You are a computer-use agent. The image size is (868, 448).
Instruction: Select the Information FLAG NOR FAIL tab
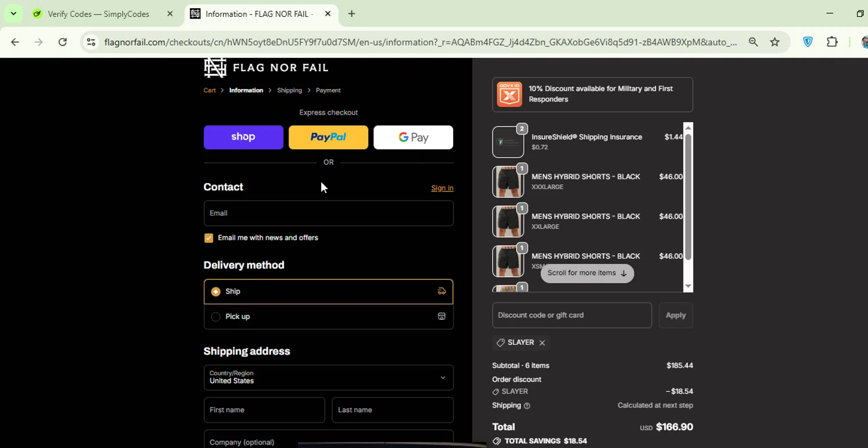tap(259, 14)
